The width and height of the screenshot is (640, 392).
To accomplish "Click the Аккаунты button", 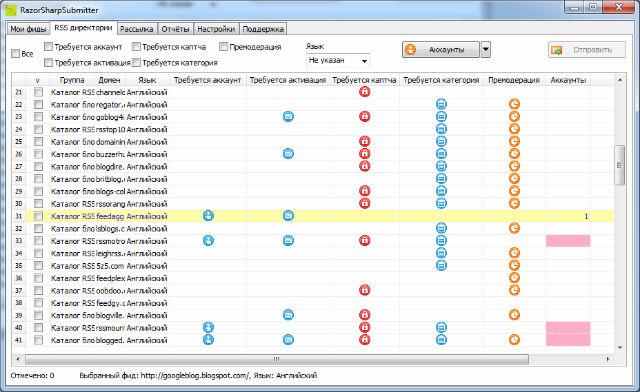I will [x=440, y=50].
